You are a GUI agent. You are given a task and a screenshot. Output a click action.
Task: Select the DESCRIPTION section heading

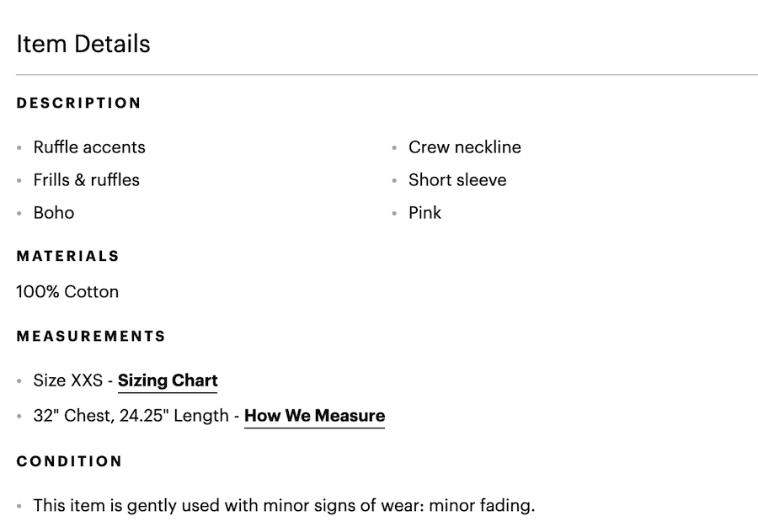point(79,104)
